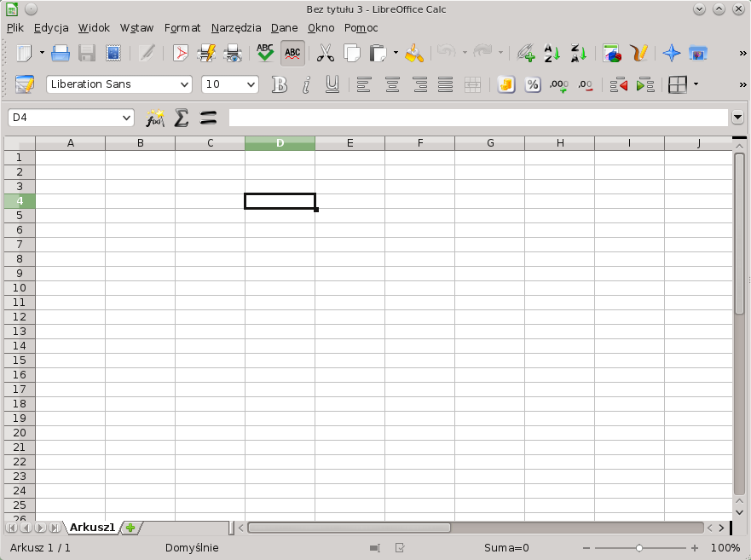Image resolution: width=751 pixels, height=560 pixels.
Task: Expand the font size dropdown
Action: [x=251, y=84]
